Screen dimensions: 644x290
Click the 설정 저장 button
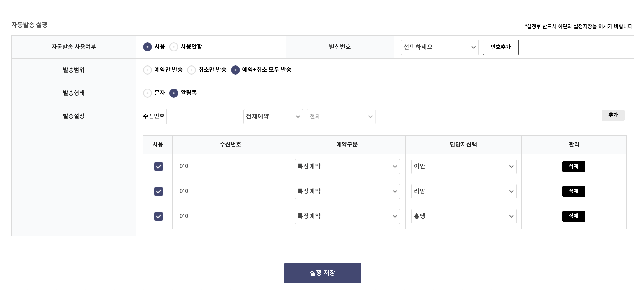click(322, 273)
